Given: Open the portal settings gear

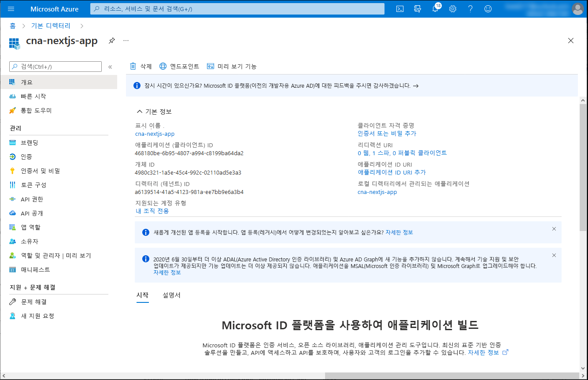Looking at the screenshot, I should click(453, 9).
